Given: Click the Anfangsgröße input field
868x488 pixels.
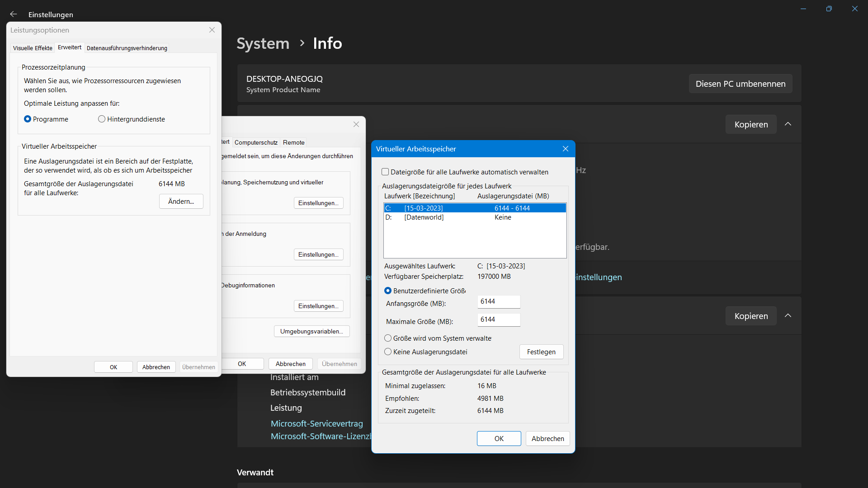Looking at the screenshot, I should pos(499,301).
